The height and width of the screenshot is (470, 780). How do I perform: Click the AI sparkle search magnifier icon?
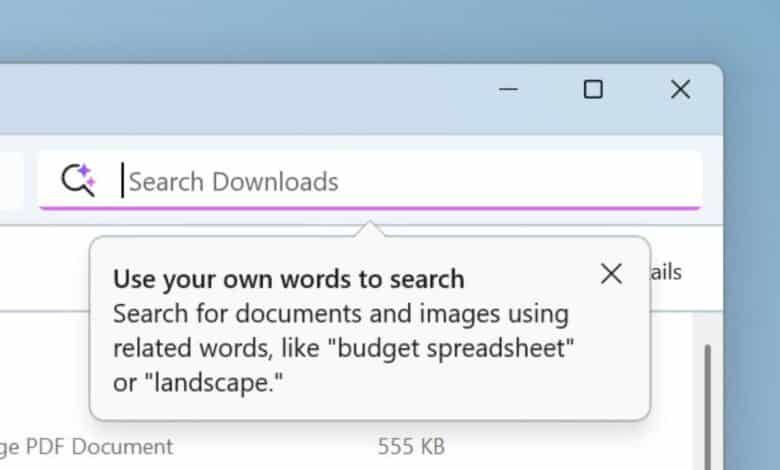(78, 180)
